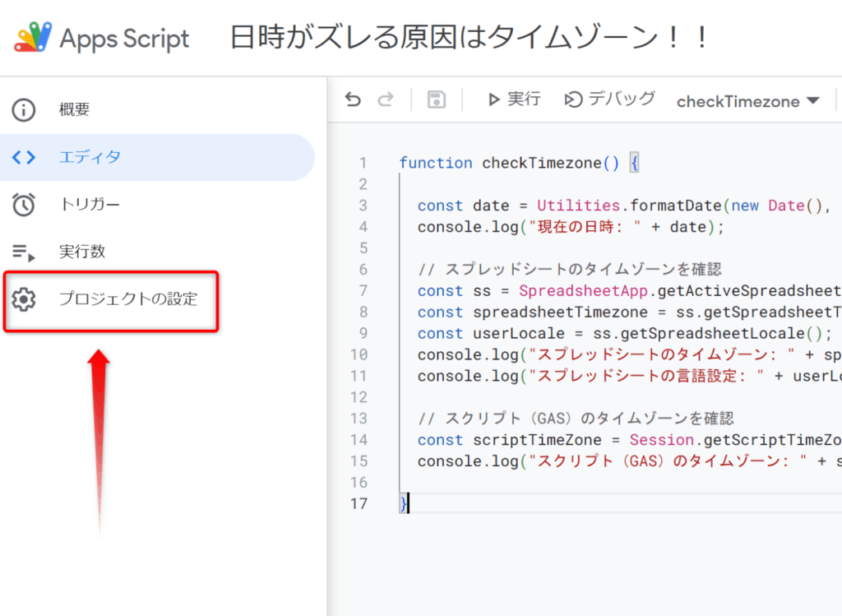
Task: Click the エディタ code brackets icon
Action: tap(24, 157)
